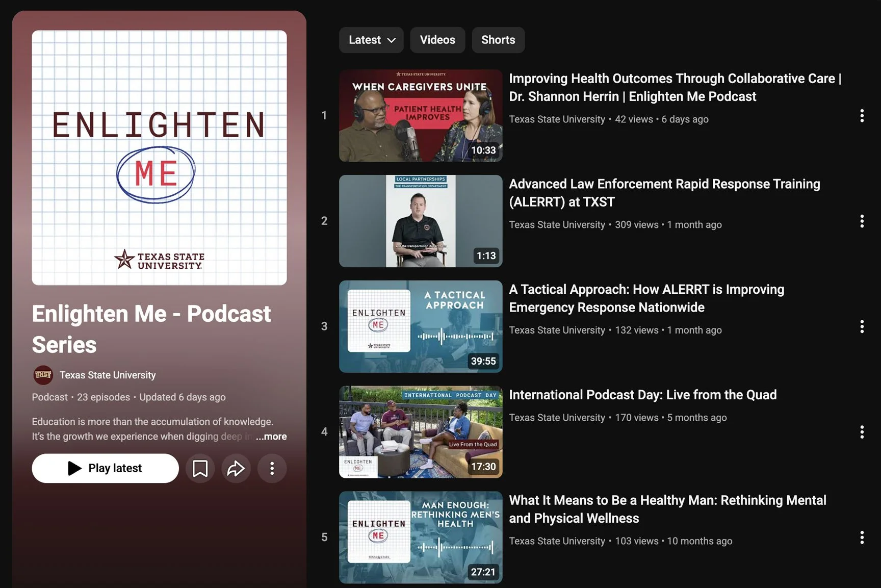Expand the Latest sort dropdown
Screen dimensions: 881x588
[x=371, y=40]
